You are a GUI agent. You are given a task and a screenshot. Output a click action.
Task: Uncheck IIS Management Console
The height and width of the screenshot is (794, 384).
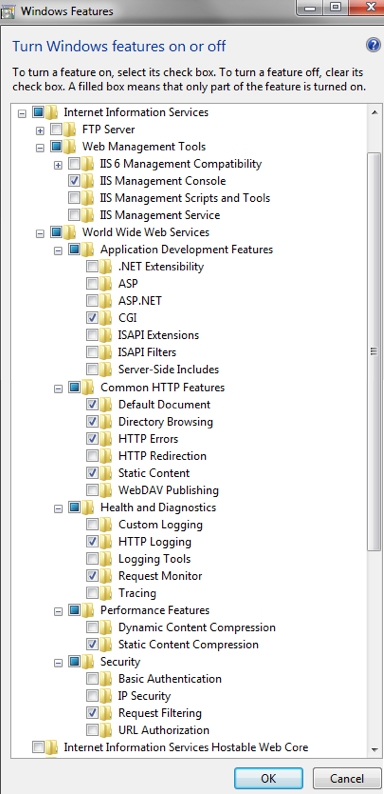[x=74, y=181]
